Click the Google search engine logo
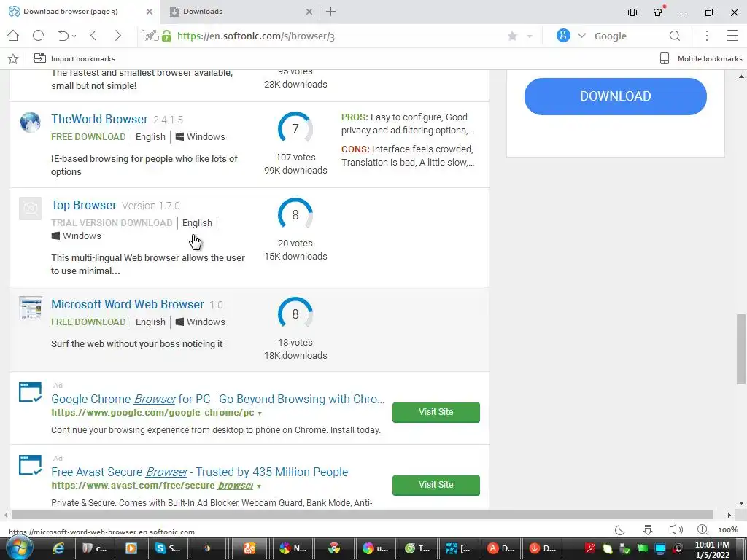Image resolution: width=747 pixels, height=560 pixels. [x=563, y=35]
